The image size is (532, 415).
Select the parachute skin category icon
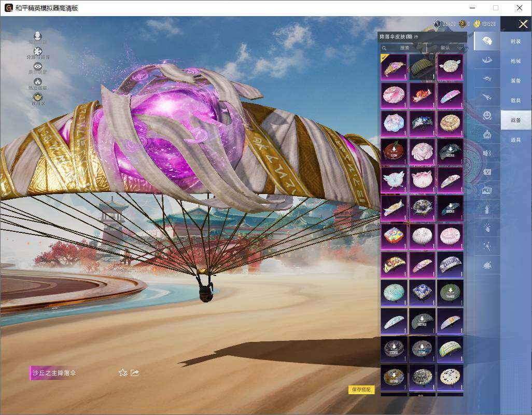487,41
